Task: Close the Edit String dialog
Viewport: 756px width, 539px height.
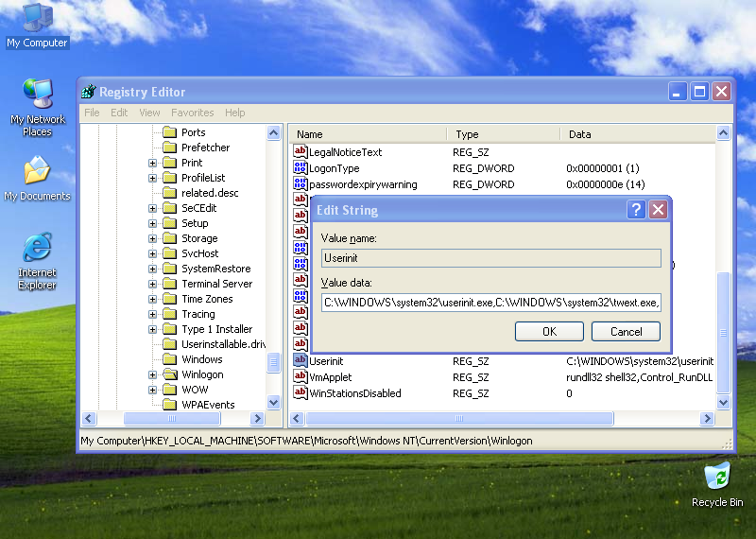Action: (x=658, y=209)
